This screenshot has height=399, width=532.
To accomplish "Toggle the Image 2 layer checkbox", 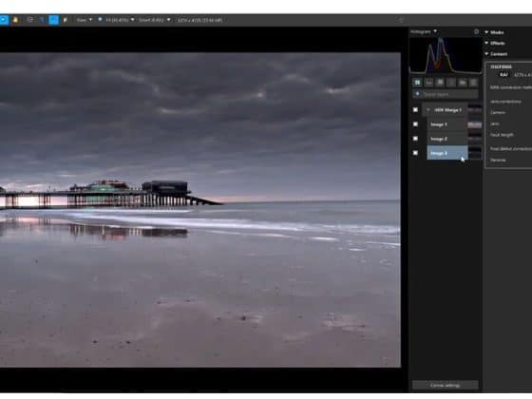I will (415, 139).
